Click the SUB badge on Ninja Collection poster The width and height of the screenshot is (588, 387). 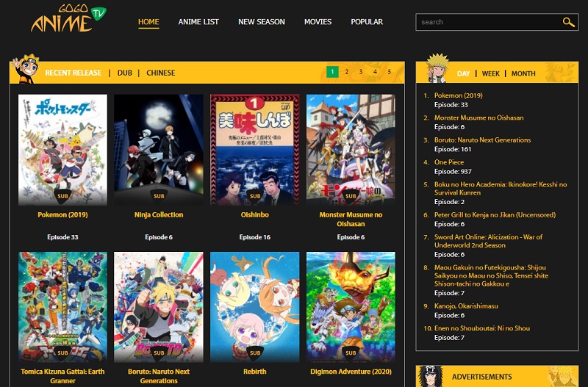point(159,196)
